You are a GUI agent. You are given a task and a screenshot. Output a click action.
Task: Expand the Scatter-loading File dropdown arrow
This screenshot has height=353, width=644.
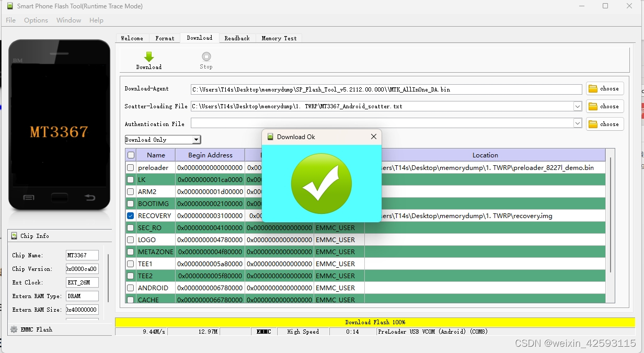[577, 106]
